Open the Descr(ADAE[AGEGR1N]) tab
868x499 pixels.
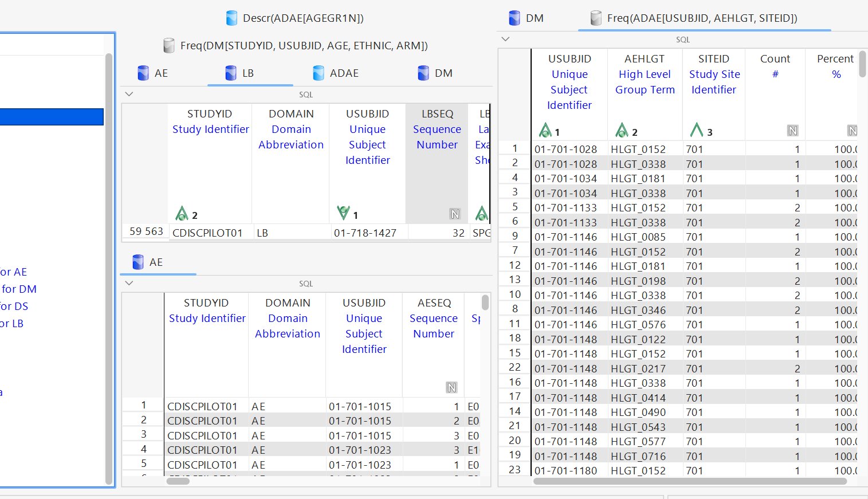[295, 18]
